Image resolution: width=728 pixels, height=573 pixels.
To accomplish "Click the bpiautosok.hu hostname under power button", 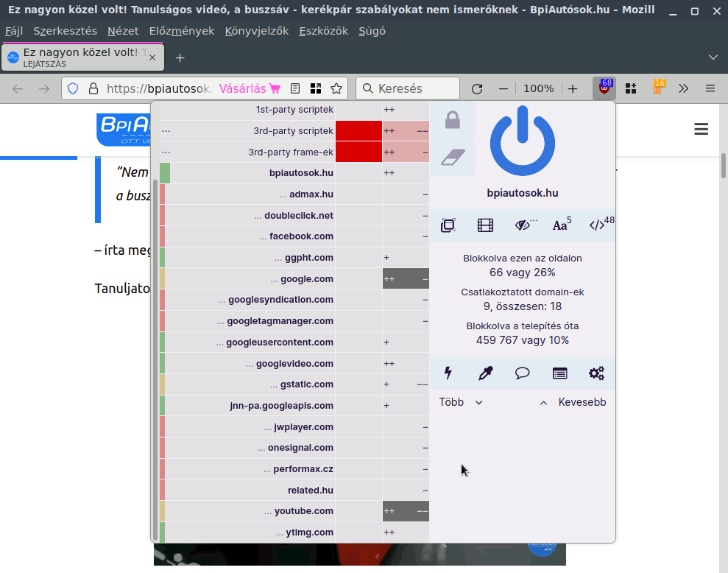I will (x=523, y=193).
